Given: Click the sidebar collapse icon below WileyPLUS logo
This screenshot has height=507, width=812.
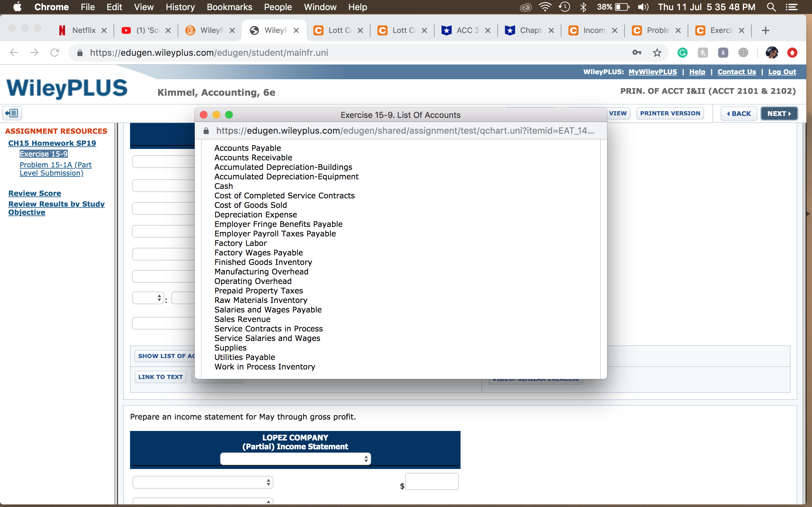Looking at the screenshot, I should click(x=12, y=113).
